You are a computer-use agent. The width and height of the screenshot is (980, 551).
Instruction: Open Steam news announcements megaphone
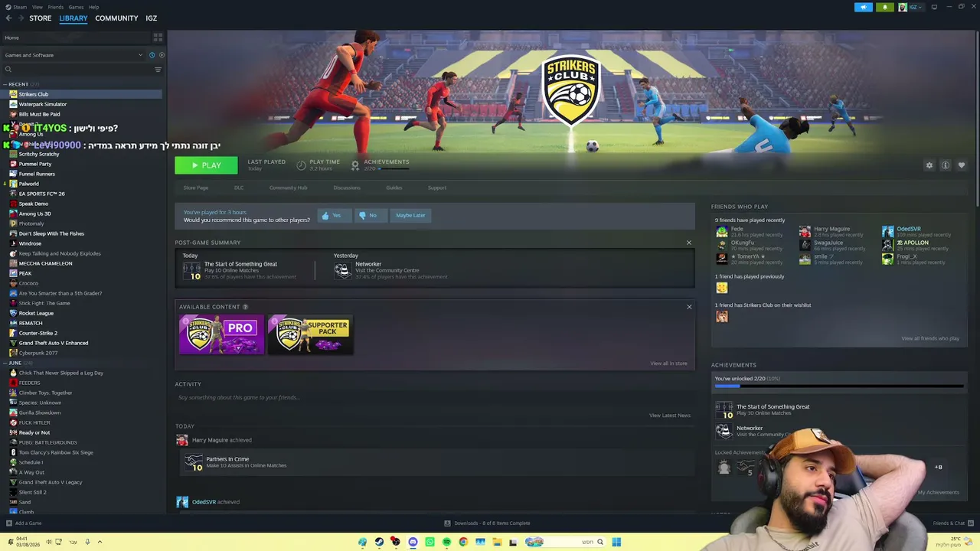point(864,8)
